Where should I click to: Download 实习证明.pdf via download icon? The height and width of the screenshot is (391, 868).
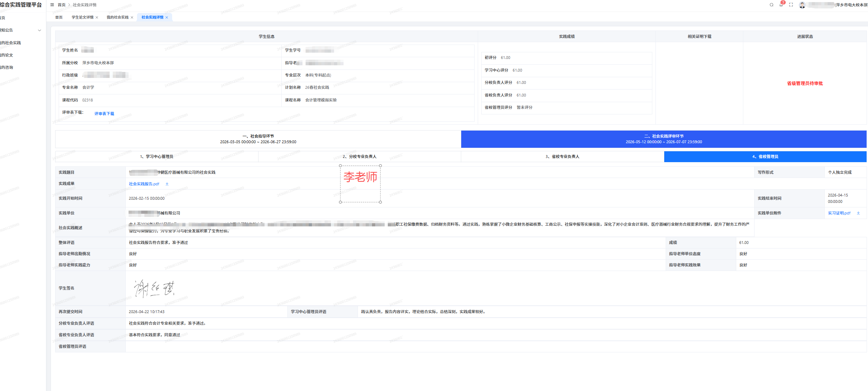tap(858, 213)
